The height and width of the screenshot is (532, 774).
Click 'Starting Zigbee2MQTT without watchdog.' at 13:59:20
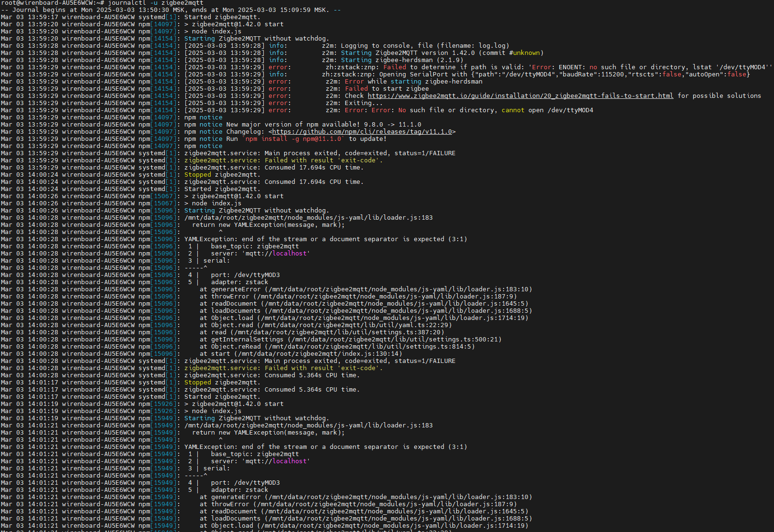(257, 39)
